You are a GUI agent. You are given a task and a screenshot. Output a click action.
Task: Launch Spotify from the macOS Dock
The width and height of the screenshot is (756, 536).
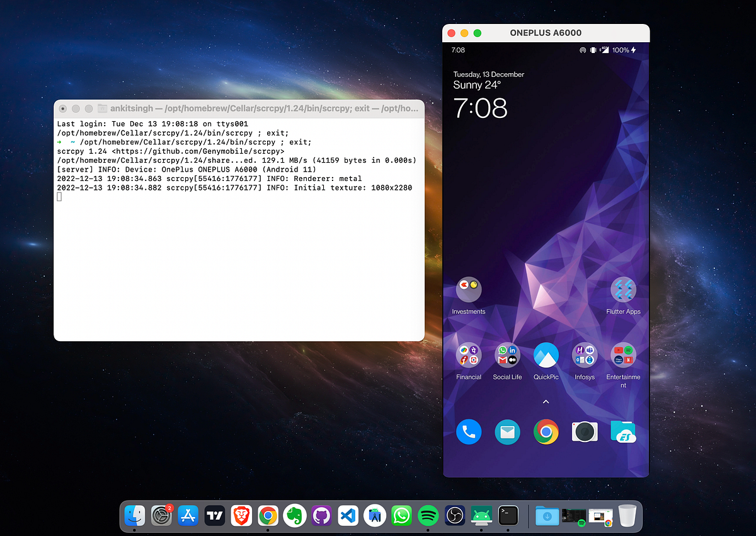tap(428, 516)
